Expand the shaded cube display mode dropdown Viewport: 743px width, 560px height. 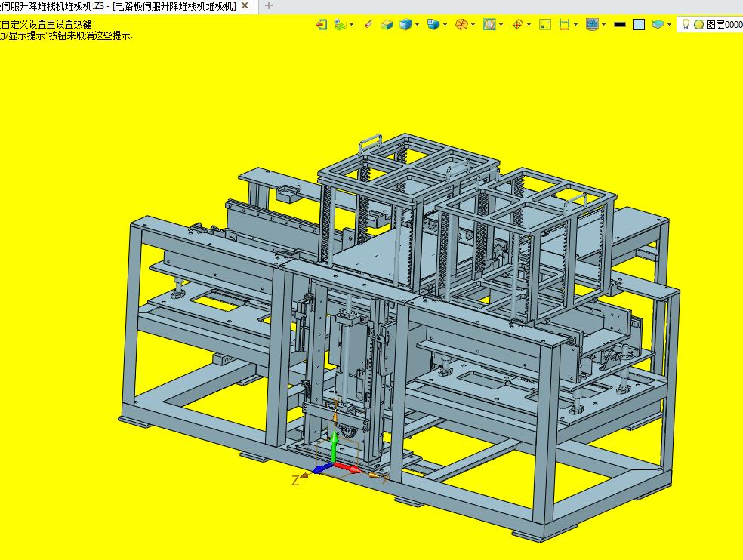point(417,25)
